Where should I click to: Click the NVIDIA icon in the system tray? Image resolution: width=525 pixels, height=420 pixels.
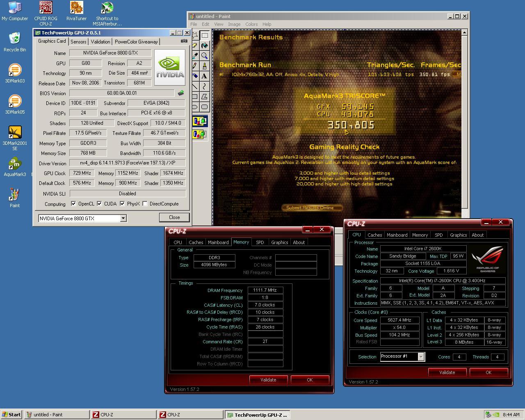pos(496,415)
